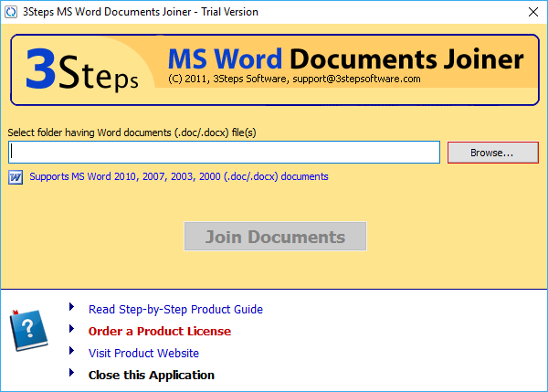Click the Browse... button
Image resolution: width=548 pixels, height=392 pixels.
tap(493, 153)
